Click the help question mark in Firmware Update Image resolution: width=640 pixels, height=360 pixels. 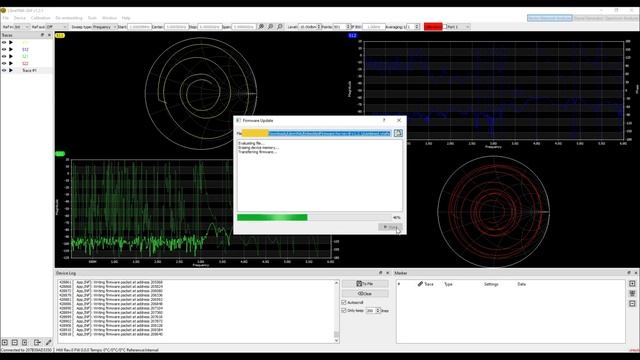384,120
